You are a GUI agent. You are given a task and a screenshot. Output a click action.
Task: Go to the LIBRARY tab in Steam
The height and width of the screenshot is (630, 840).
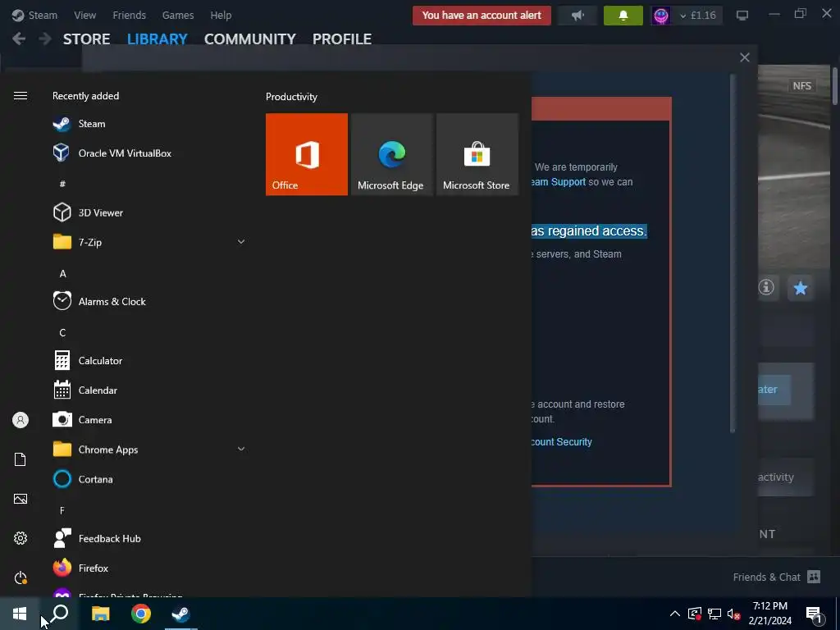(x=157, y=39)
